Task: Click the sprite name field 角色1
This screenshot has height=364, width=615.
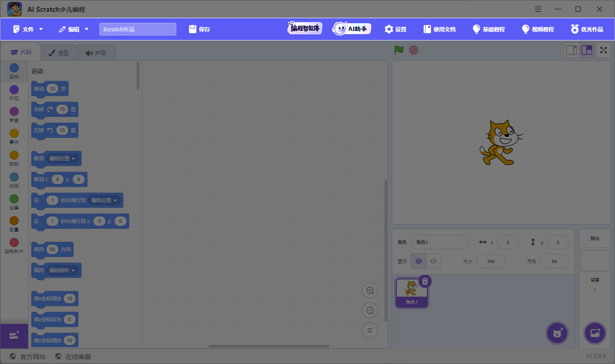Action: 440,242
